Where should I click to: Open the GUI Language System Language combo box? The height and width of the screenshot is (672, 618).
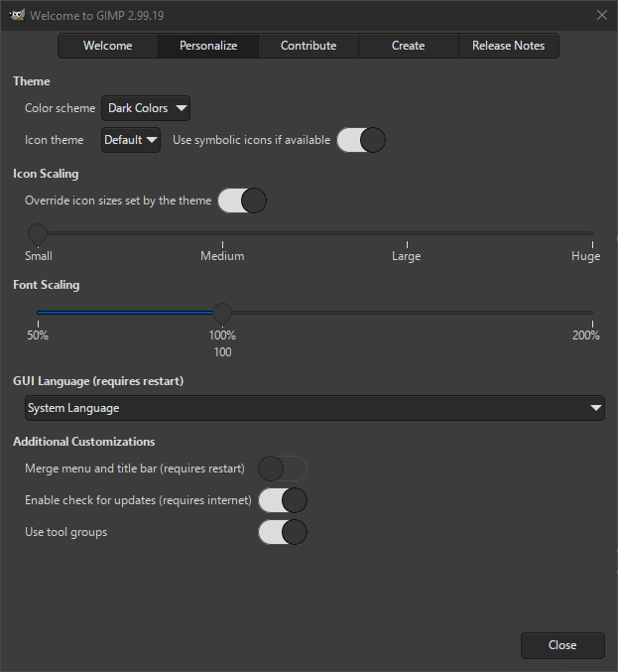coord(313,408)
